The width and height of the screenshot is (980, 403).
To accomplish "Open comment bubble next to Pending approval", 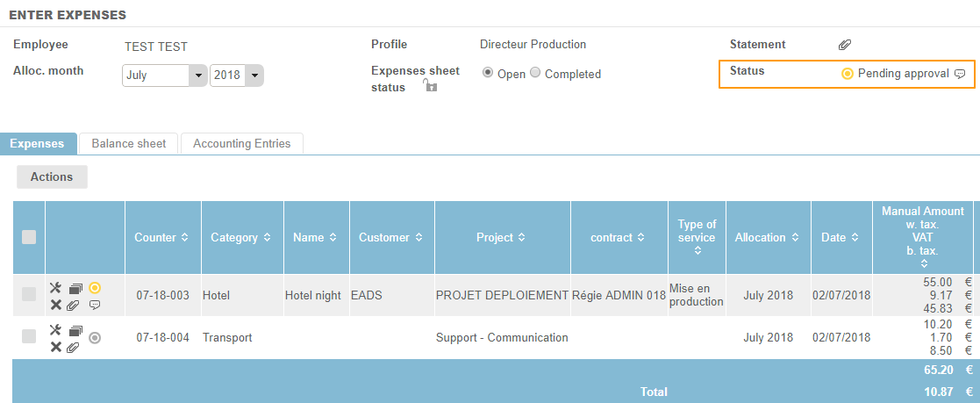I will click(x=960, y=74).
